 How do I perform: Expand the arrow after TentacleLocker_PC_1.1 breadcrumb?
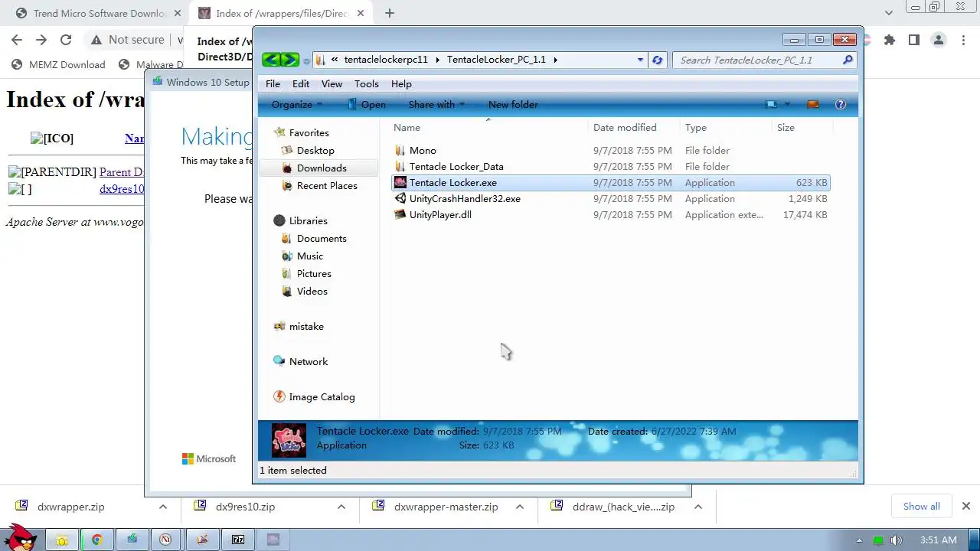point(555,60)
